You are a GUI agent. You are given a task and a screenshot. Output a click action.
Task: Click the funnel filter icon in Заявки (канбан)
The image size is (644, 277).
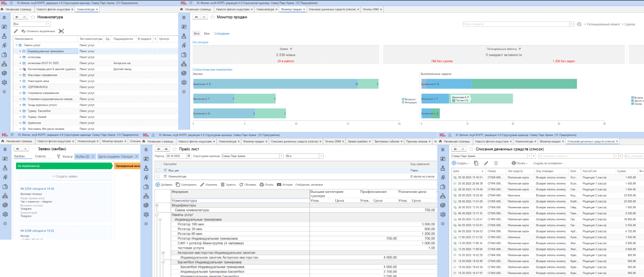(x=59, y=156)
